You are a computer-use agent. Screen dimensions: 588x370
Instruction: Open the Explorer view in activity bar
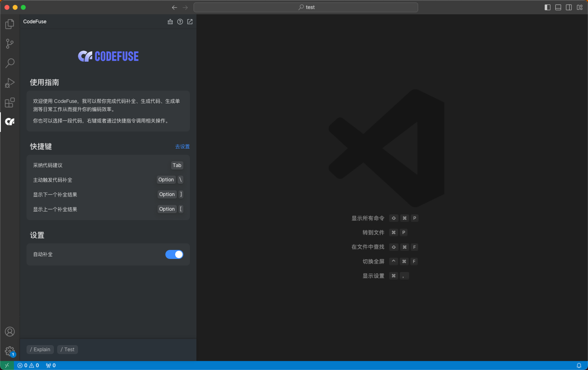10,24
